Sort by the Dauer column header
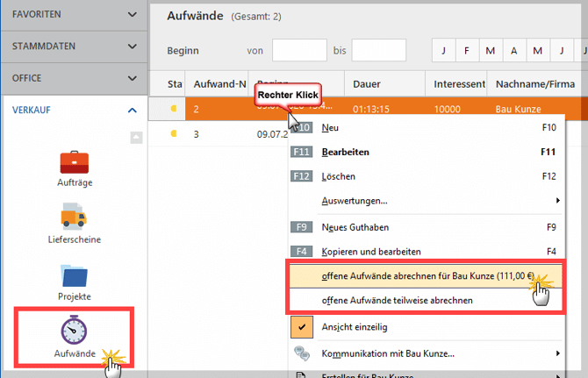This screenshot has width=588, height=378. click(x=367, y=84)
